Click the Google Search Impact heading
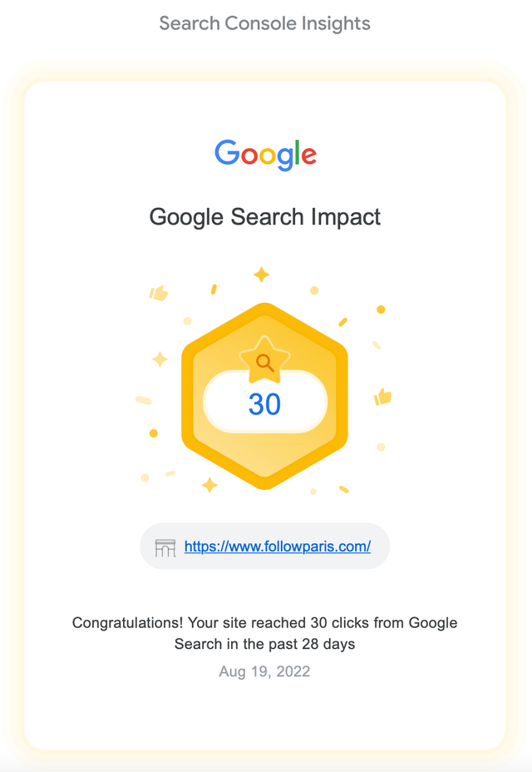Image resolution: width=532 pixels, height=772 pixels. [265, 217]
